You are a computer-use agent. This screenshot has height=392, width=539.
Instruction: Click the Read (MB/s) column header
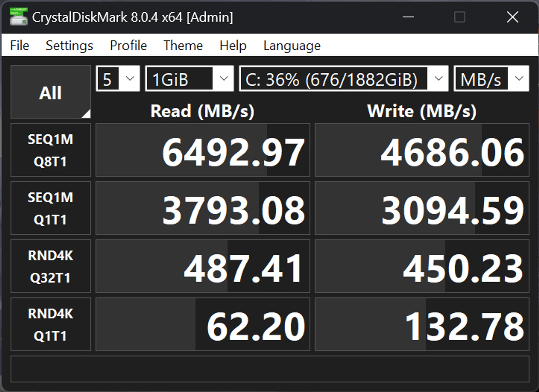[202, 111]
